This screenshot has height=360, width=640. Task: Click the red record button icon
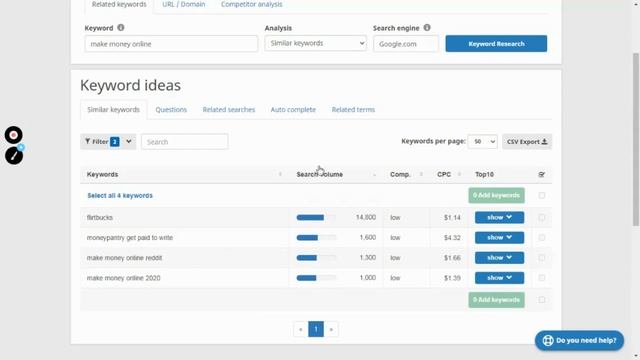13,135
